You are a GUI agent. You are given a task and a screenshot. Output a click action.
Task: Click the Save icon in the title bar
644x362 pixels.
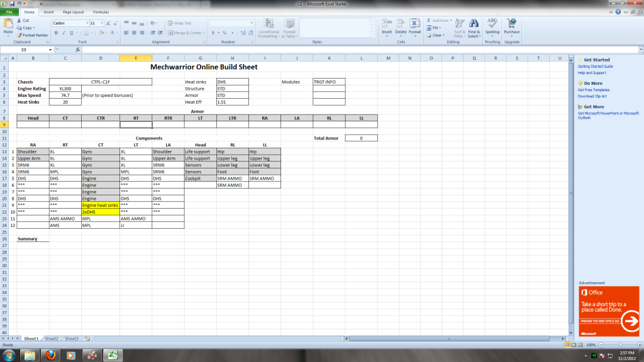click(x=11, y=4)
